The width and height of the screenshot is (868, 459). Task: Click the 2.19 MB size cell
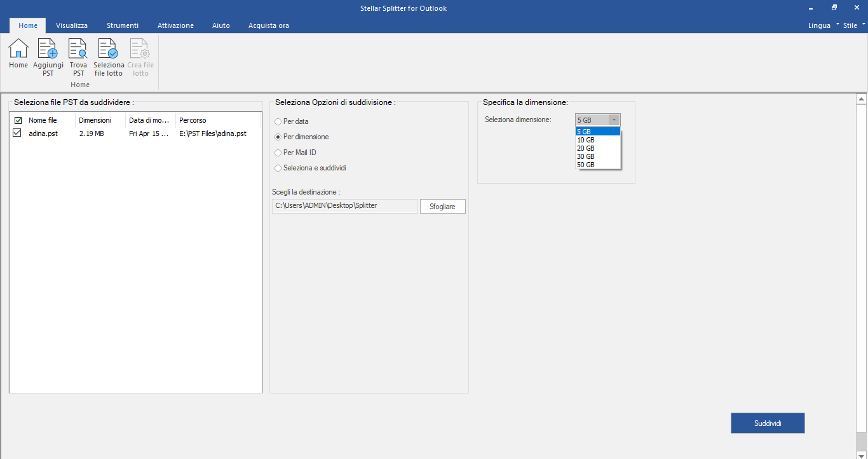pyautogui.click(x=92, y=134)
